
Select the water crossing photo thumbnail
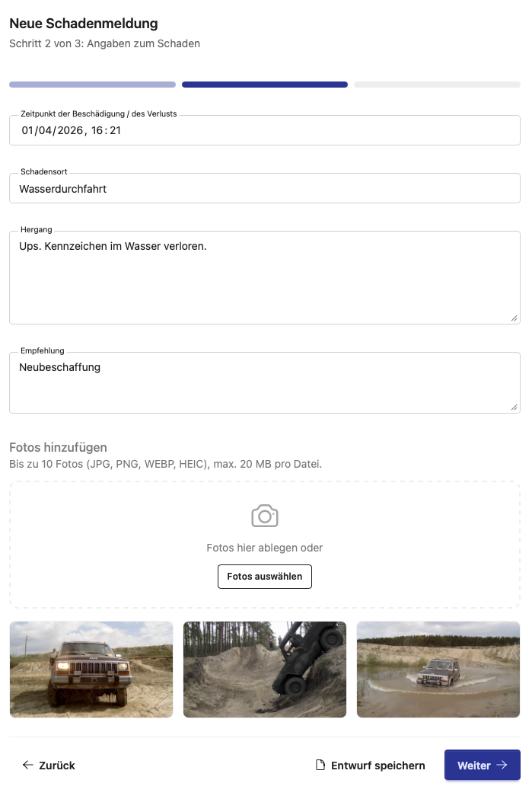pyautogui.click(x=438, y=669)
